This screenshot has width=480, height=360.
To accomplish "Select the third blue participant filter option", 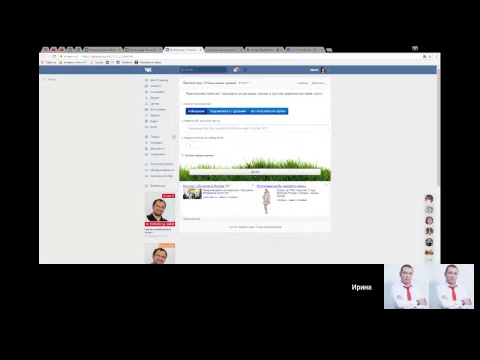I will click(x=268, y=111).
